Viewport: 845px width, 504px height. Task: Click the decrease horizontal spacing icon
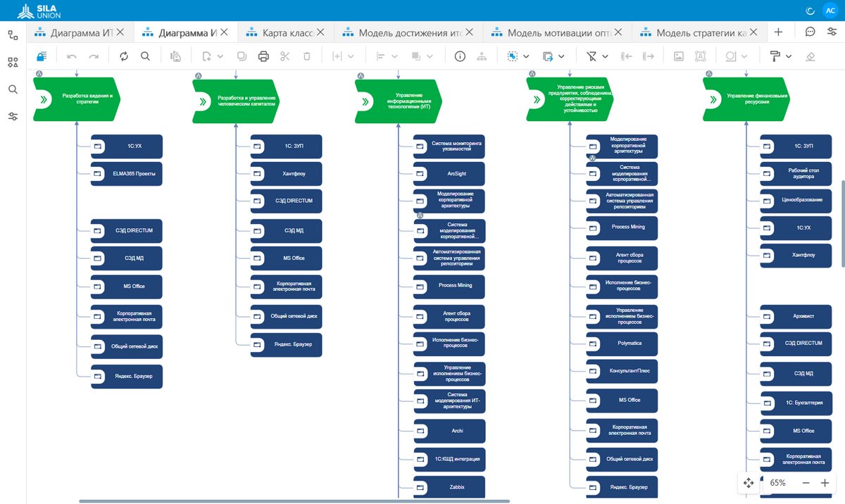627,56
